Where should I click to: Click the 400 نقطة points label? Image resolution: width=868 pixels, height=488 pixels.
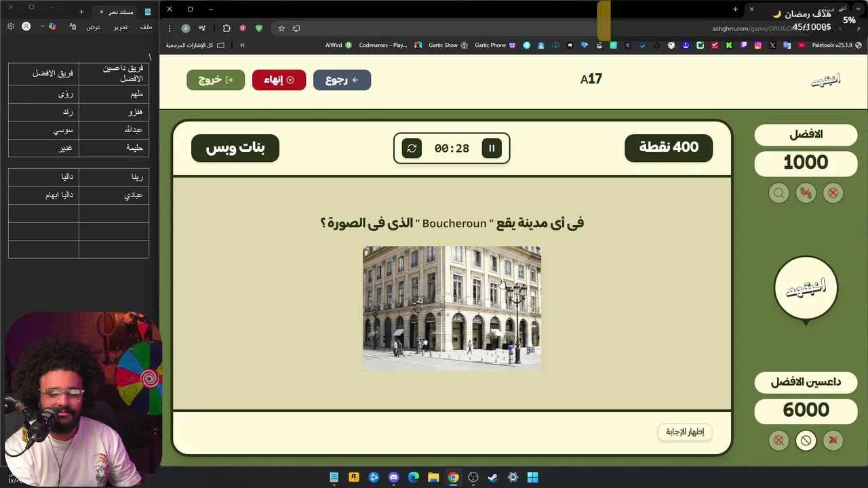point(669,148)
